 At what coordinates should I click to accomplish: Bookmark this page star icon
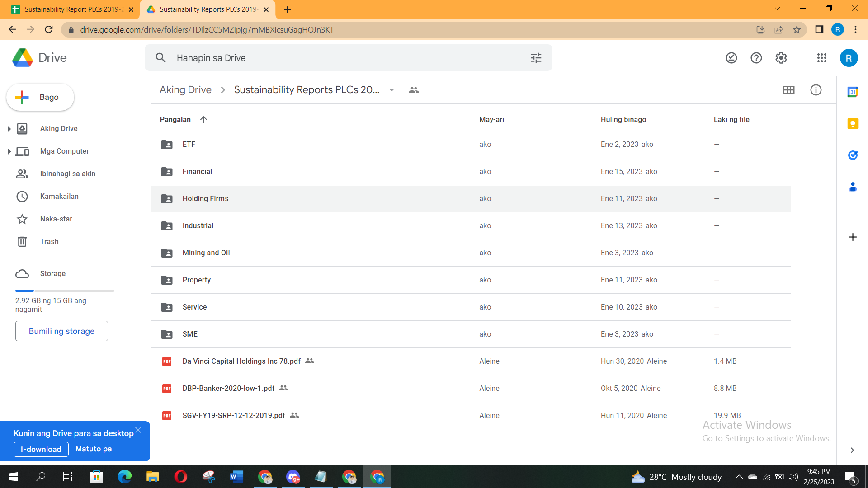coord(797,30)
